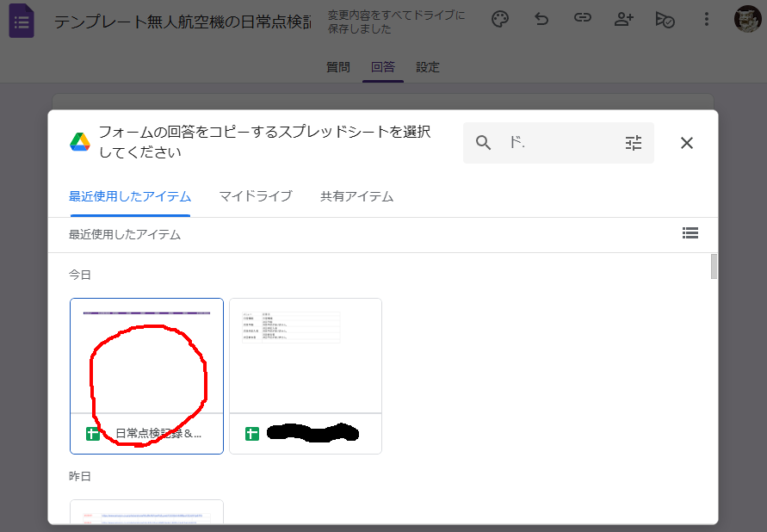Switch to the 質問 tab
767x532 pixels.
pos(337,65)
